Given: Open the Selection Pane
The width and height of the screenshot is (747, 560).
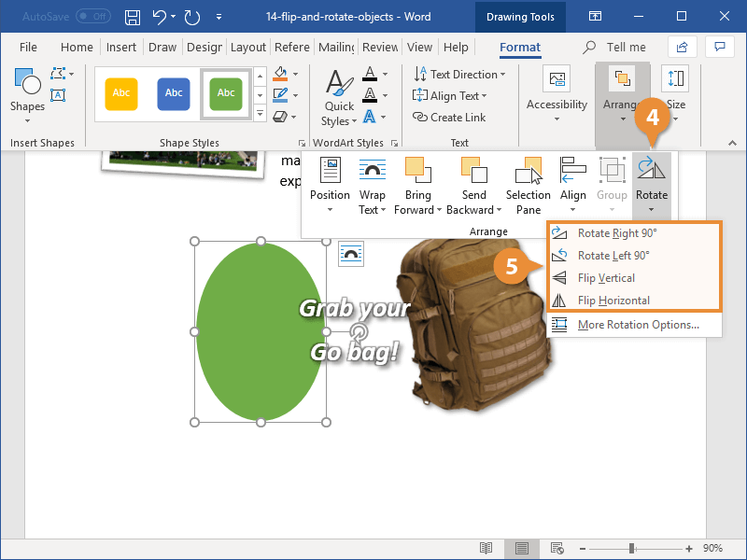Looking at the screenshot, I should [x=528, y=186].
